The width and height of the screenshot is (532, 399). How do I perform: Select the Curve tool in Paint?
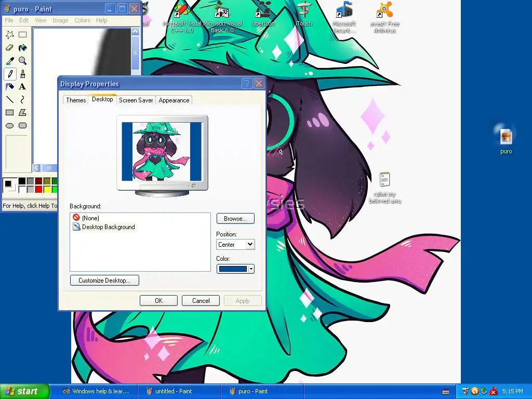(x=22, y=99)
